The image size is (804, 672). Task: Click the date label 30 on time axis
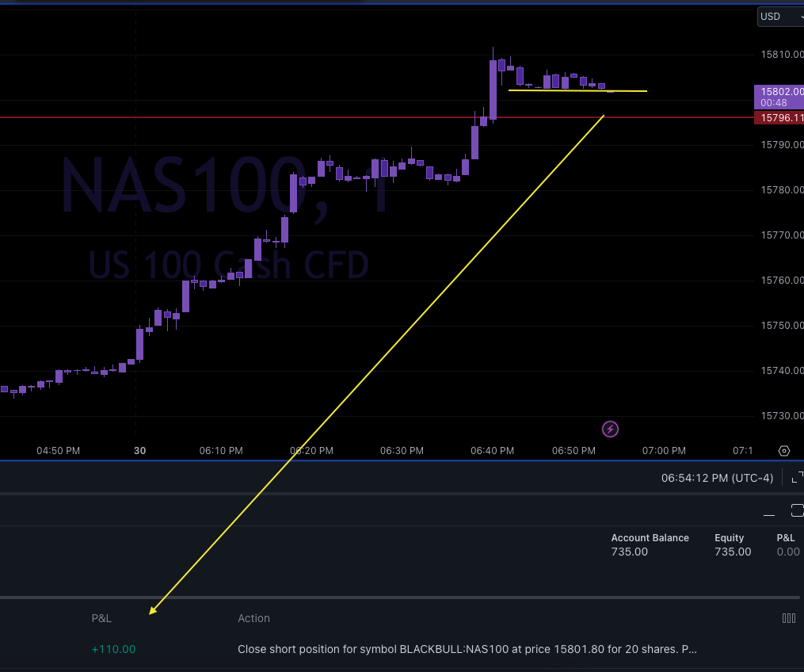point(140,450)
